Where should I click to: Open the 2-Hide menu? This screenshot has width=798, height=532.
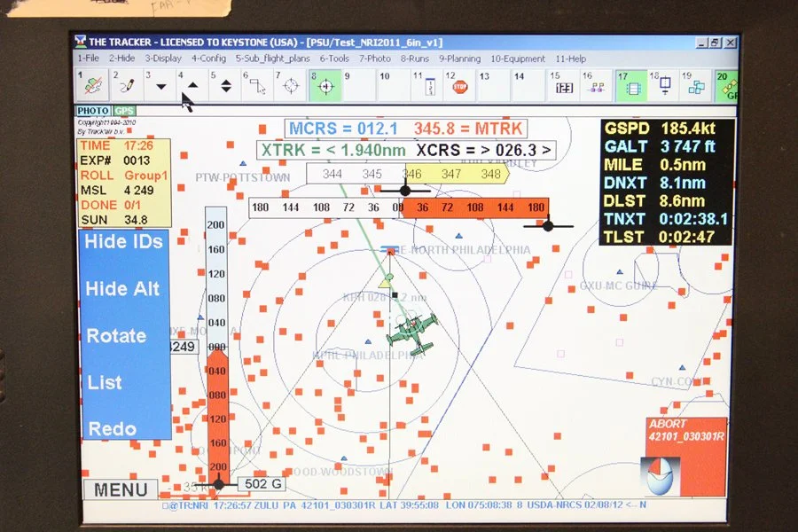[121, 58]
